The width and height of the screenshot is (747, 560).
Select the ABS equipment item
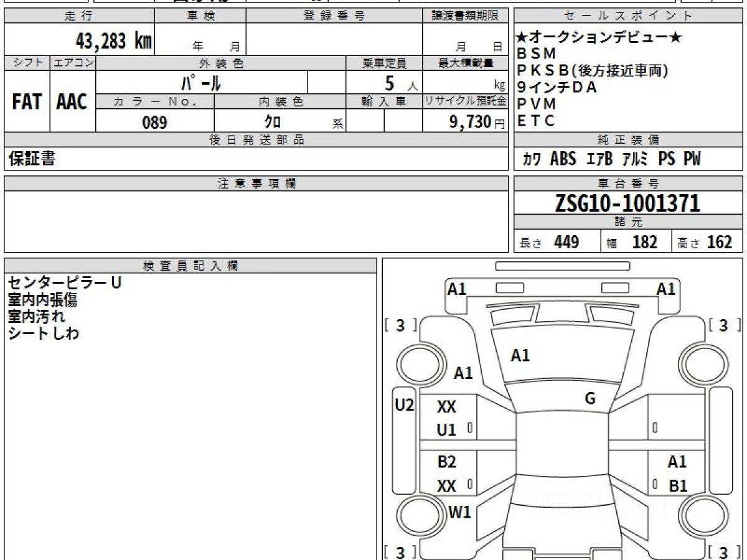[x=563, y=159]
